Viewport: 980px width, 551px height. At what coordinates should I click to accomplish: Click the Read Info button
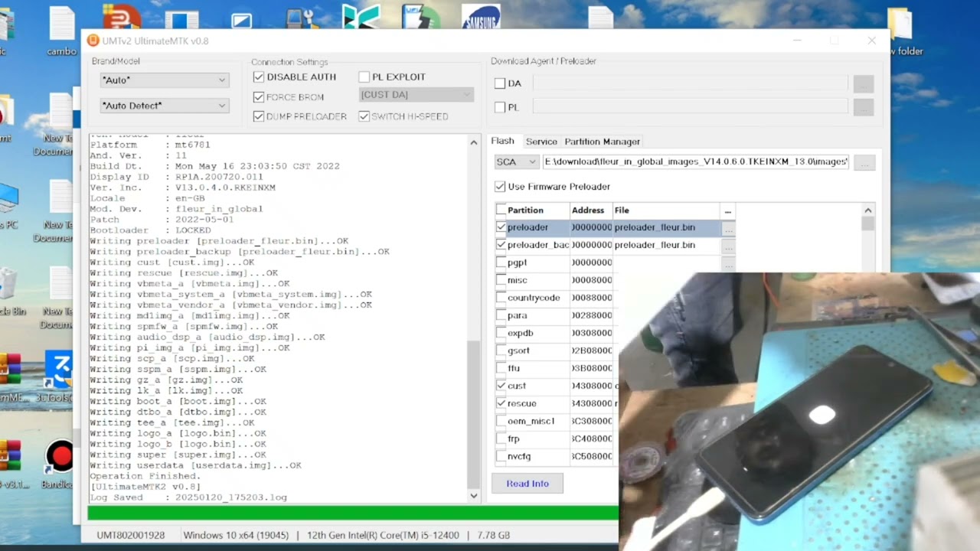pyautogui.click(x=528, y=484)
